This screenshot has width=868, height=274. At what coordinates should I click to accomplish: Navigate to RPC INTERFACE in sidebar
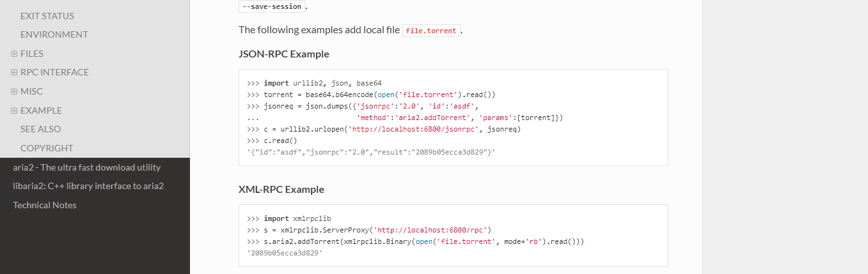(x=55, y=72)
